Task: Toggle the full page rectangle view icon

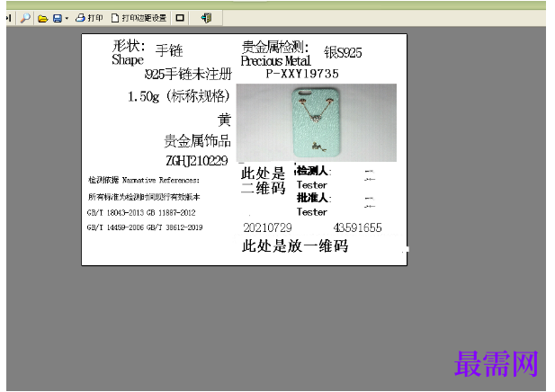Action: pos(180,18)
